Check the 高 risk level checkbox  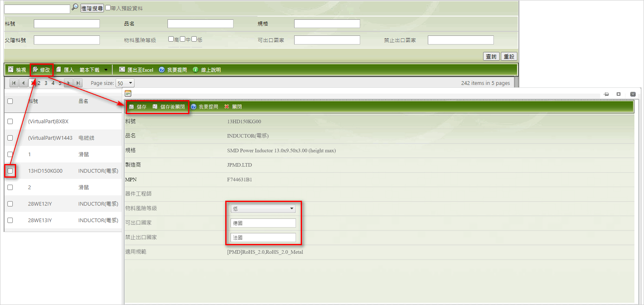click(171, 39)
